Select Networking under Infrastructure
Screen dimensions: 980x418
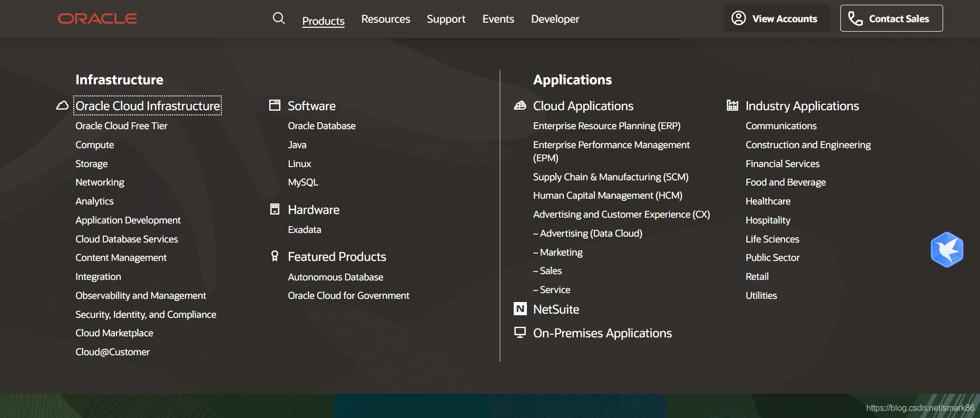(100, 182)
